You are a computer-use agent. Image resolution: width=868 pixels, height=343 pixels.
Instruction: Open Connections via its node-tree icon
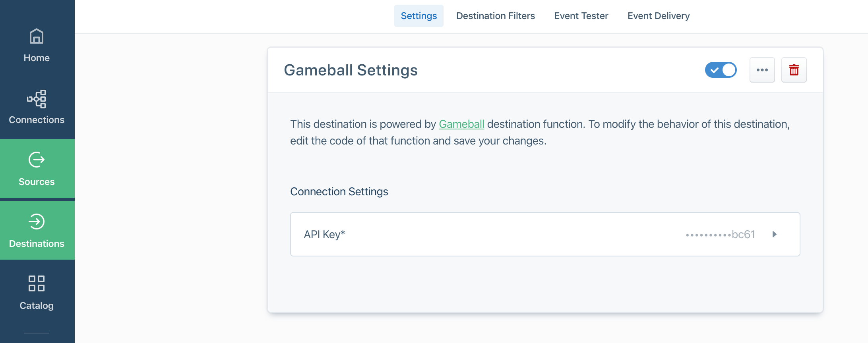[x=37, y=99]
